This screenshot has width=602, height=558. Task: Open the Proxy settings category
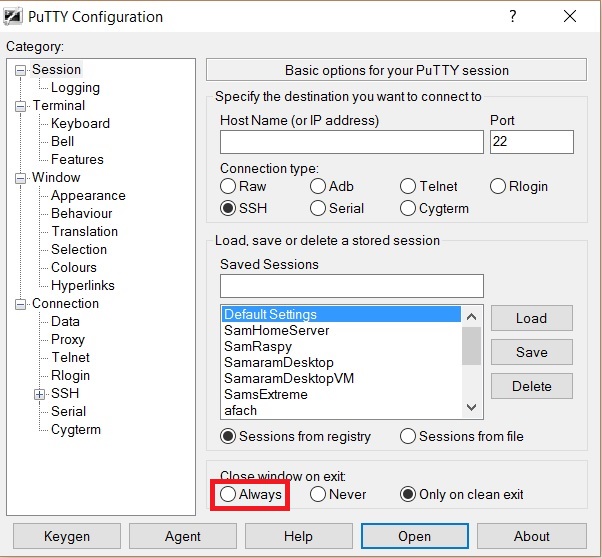coord(68,339)
